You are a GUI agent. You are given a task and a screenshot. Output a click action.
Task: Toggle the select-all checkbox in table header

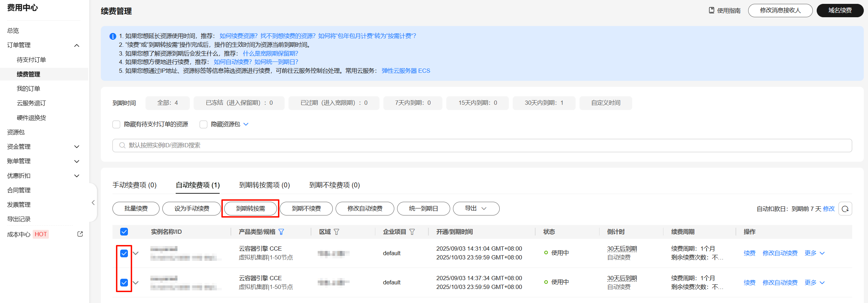[x=124, y=232]
